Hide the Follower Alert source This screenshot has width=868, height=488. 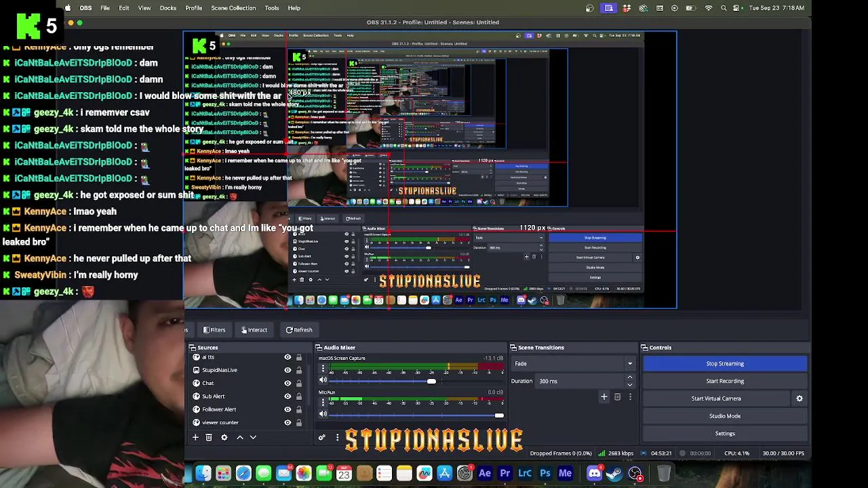[x=288, y=409]
